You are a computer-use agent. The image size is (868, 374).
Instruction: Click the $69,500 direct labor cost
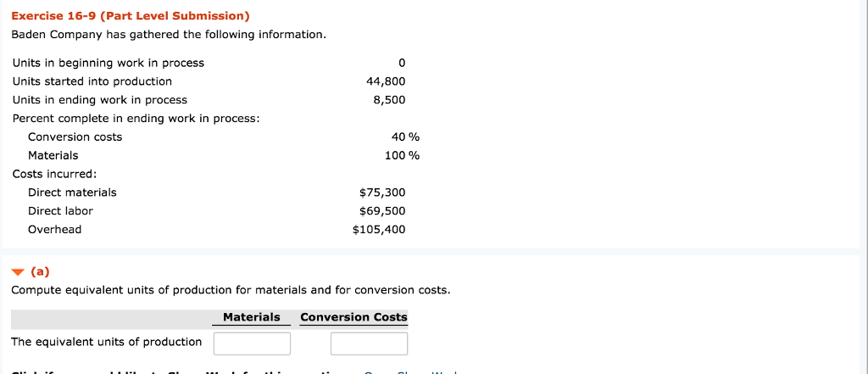point(382,211)
